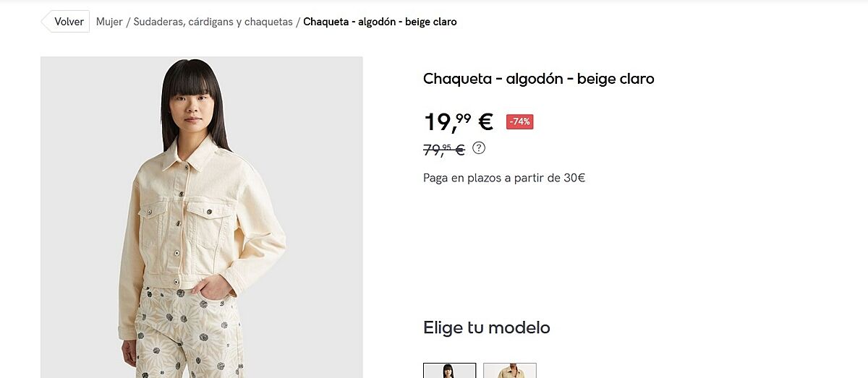This screenshot has width=868, height=378.
Task: Click the current page breadcrumb text
Action: click(380, 22)
